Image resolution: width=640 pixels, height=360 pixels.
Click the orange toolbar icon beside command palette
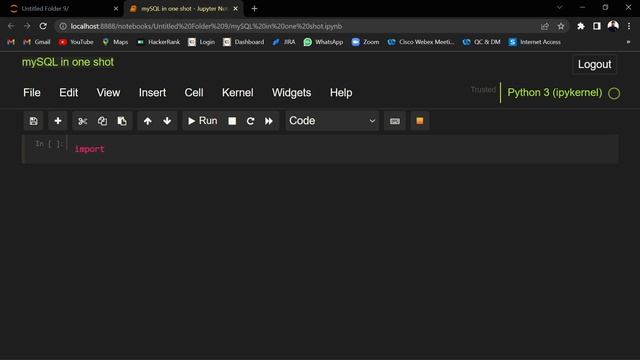pos(420,121)
